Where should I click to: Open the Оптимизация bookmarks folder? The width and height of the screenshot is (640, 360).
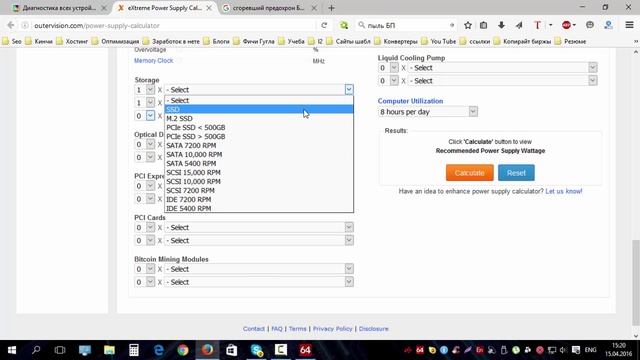[116, 41]
